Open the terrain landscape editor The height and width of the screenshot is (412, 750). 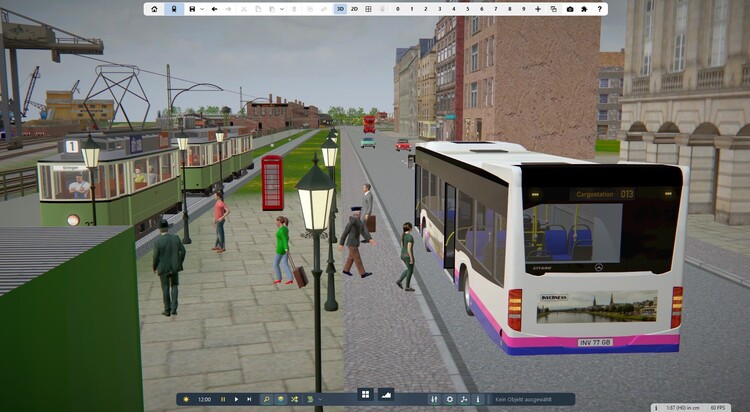click(x=386, y=394)
